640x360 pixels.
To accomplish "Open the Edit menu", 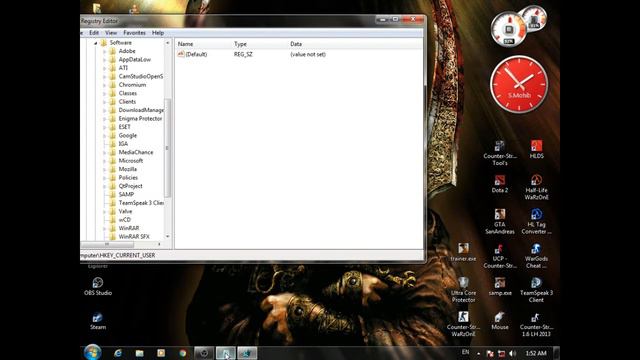I will click(x=94, y=33).
